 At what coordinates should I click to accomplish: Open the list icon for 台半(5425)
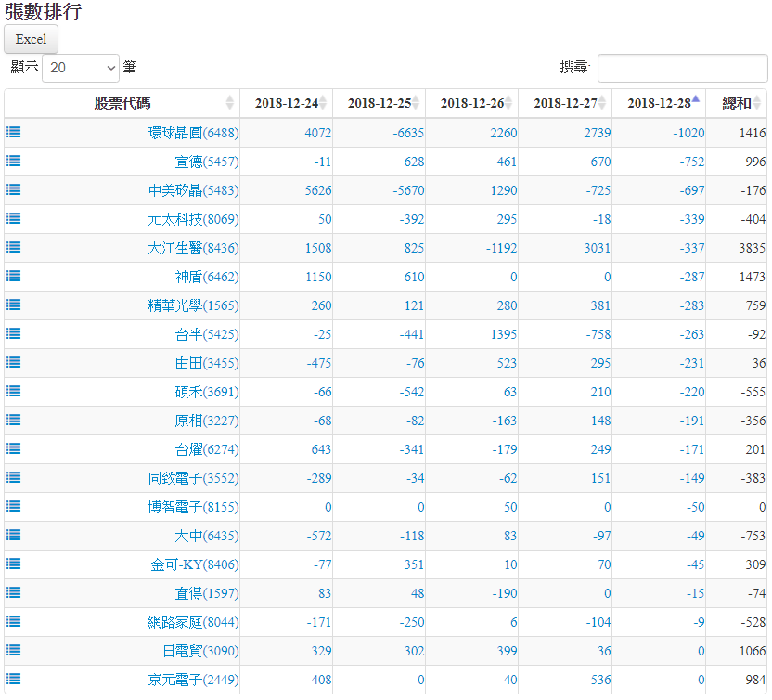tap(14, 333)
